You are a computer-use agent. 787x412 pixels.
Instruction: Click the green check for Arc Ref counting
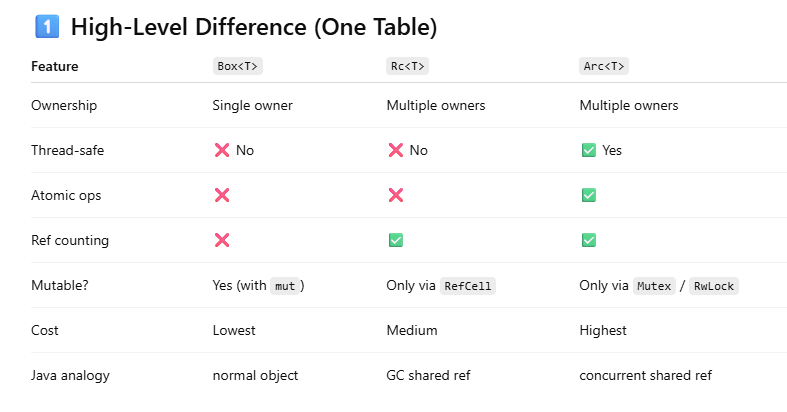tap(589, 240)
